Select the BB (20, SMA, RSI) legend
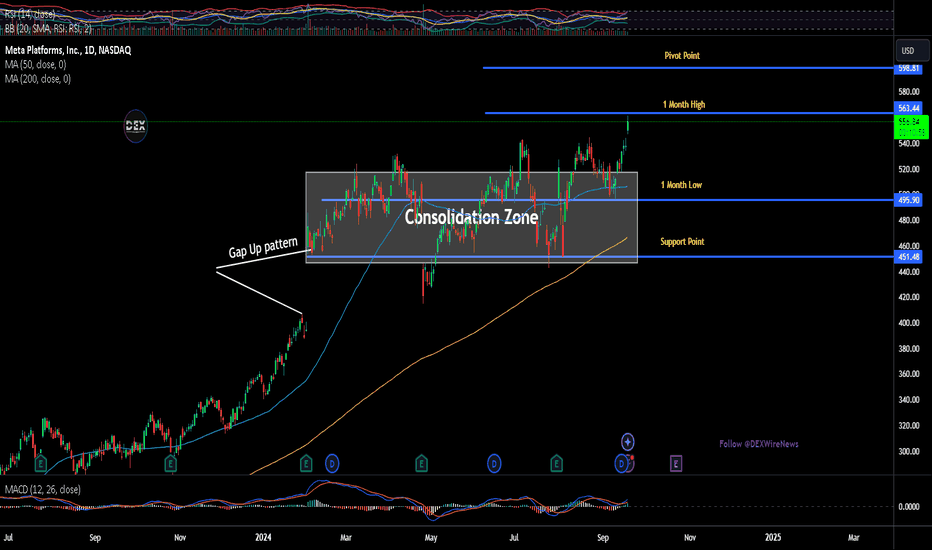This screenshot has height=550, width=932. (48, 28)
